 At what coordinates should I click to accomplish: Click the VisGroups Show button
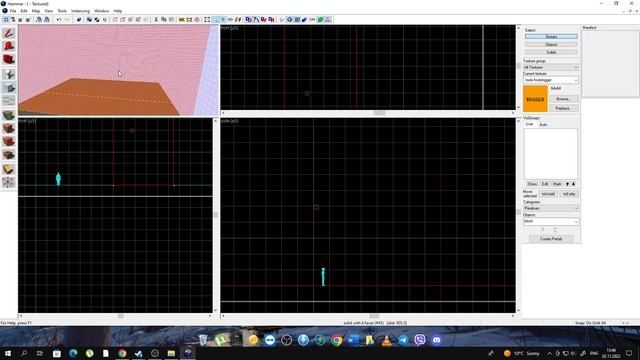(x=532, y=184)
